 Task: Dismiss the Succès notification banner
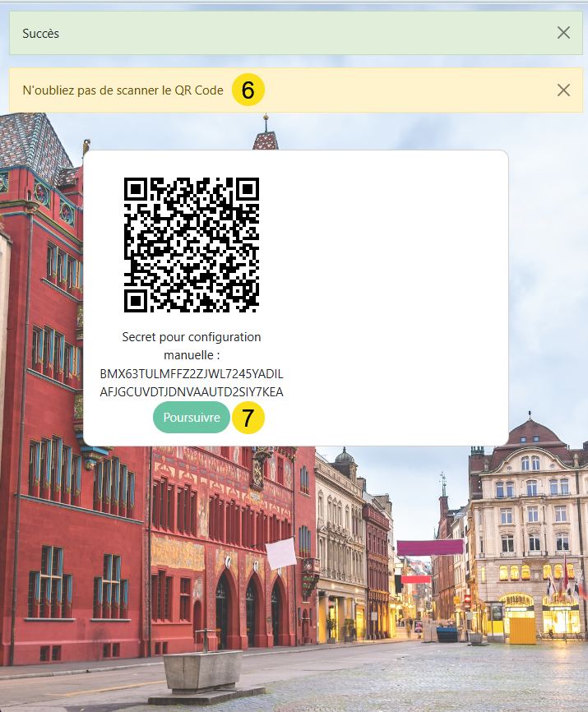[x=563, y=33]
